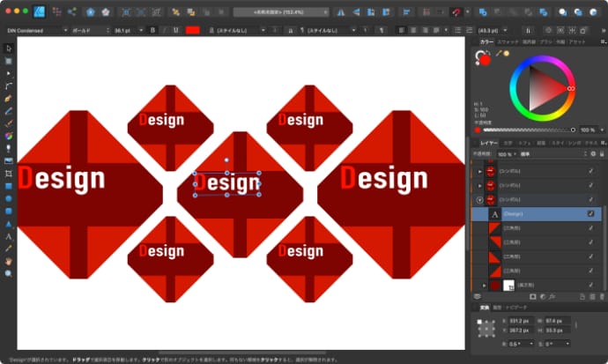Select the Design text layer row
608x364 pixels.
coord(538,213)
